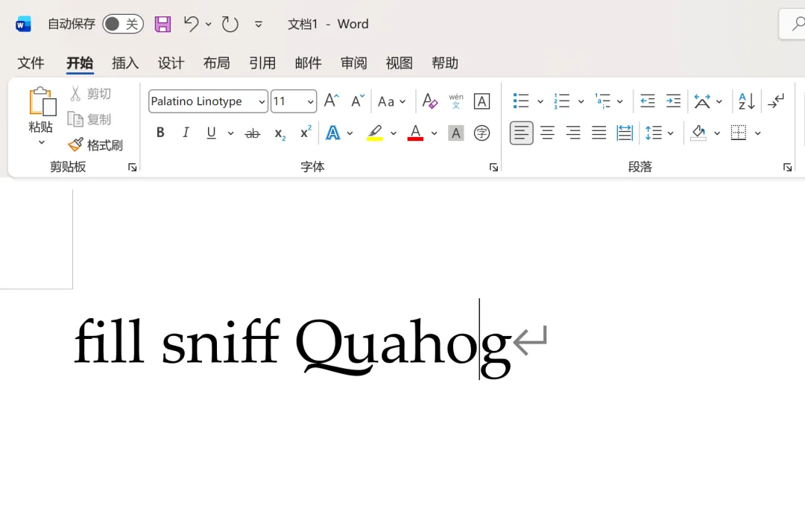Viewport: 805px width, 532px height.
Task: Activate the 格式刷 (Format Painter) button
Action: click(95, 145)
